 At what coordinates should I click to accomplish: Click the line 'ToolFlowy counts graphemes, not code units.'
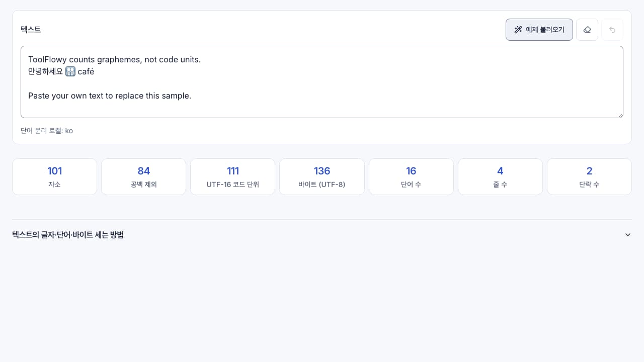114,59
